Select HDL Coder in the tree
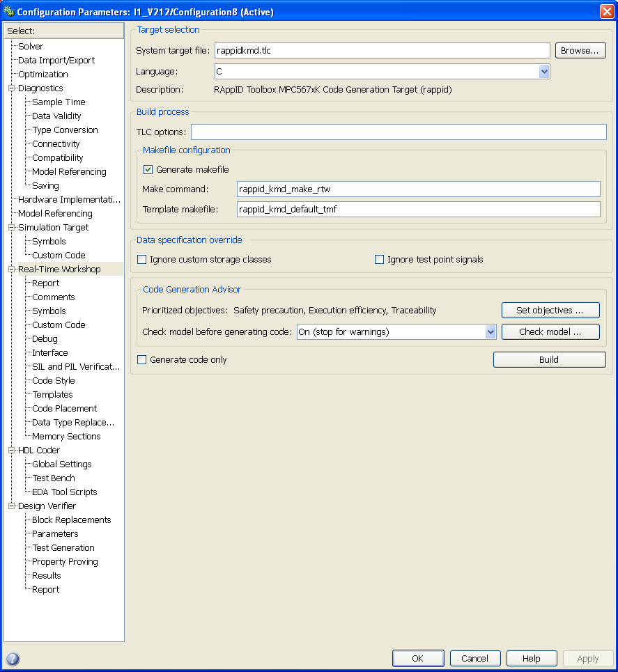Viewport: 618px width, 672px height. coord(39,451)
